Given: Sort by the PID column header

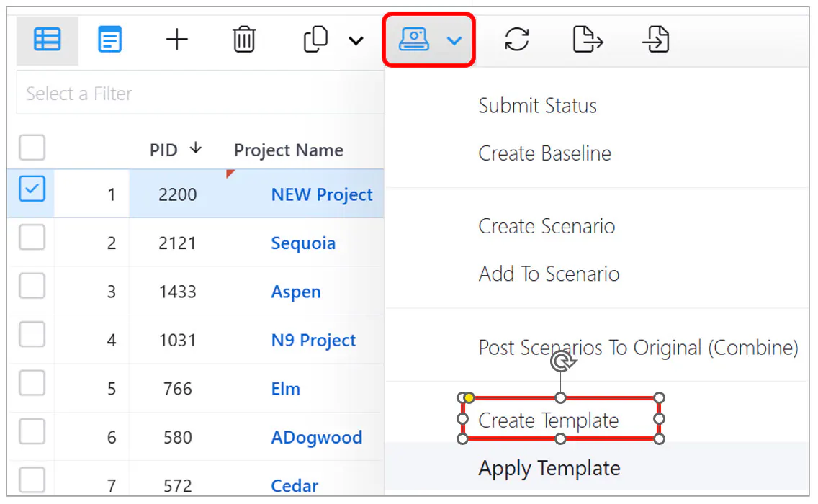Looking at the screenshot, I should click(163, 150).
